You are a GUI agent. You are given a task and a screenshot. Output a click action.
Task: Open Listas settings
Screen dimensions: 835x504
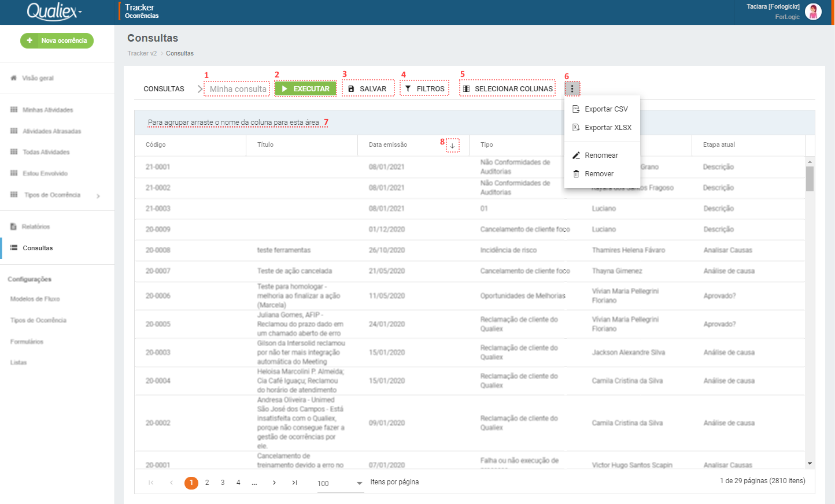click(x=19, y=362)
